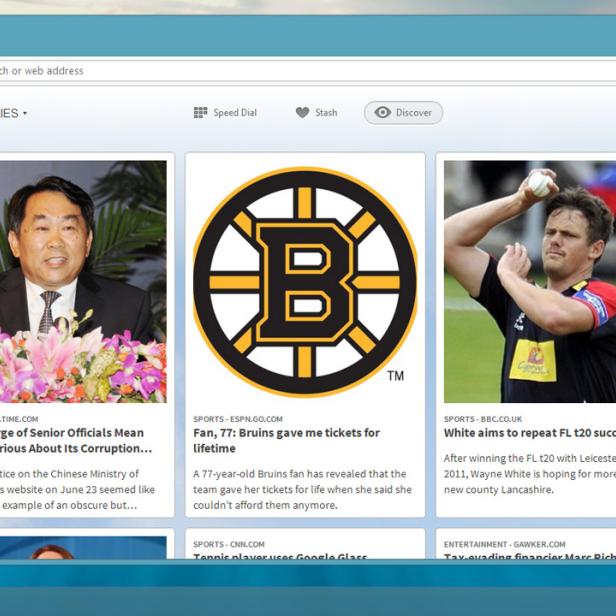Screen dimensions: 616x616
Task: Click 'After winning the FL t20' summary text
Action: click(x=530, y=474)
